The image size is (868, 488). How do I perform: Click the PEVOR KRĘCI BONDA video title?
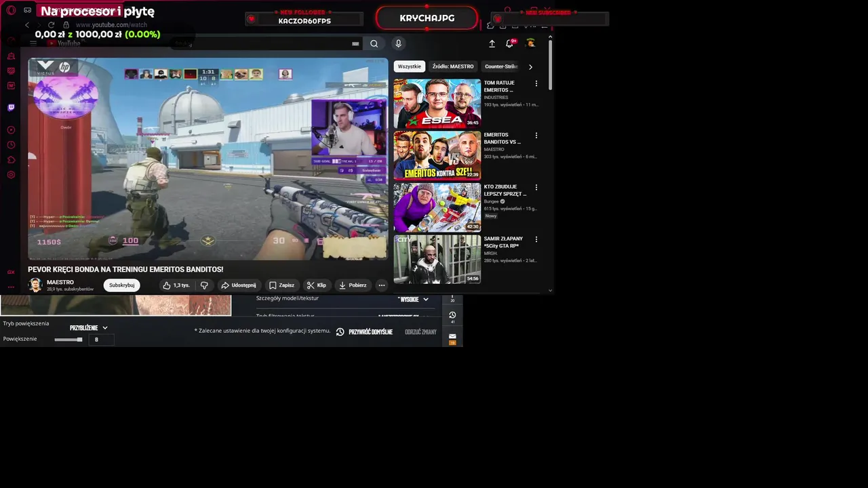[x=125, y=269]
